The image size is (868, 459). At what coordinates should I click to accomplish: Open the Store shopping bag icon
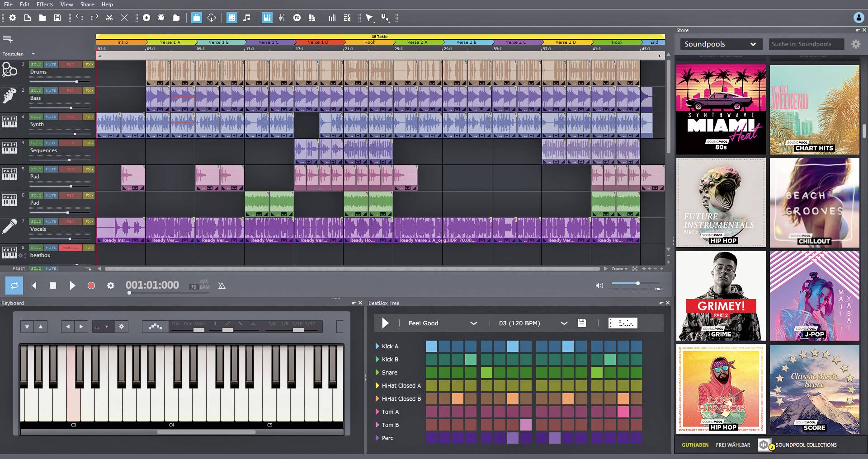[x=197, y=18]
